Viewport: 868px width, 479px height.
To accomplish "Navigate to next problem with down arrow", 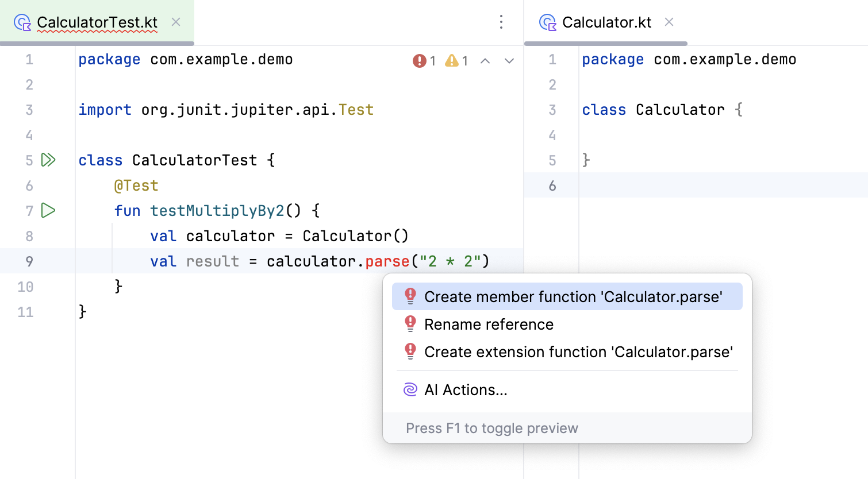I will click(x=509, y=60).
